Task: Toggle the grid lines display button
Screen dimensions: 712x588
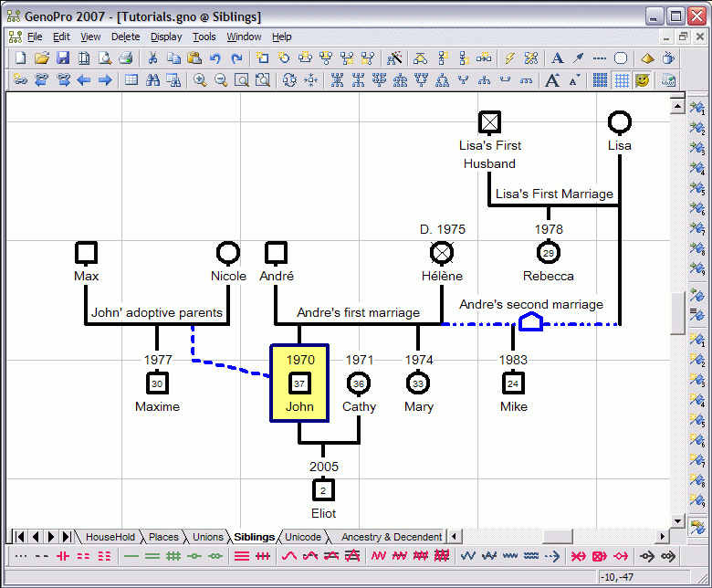Action: 622,80
